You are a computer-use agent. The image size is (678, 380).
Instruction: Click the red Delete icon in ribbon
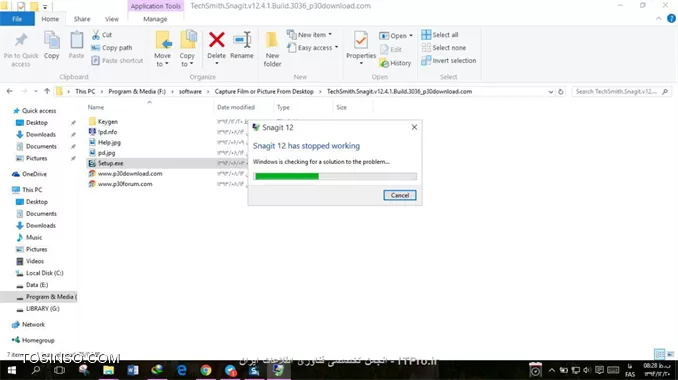click(x=216, y=40)
